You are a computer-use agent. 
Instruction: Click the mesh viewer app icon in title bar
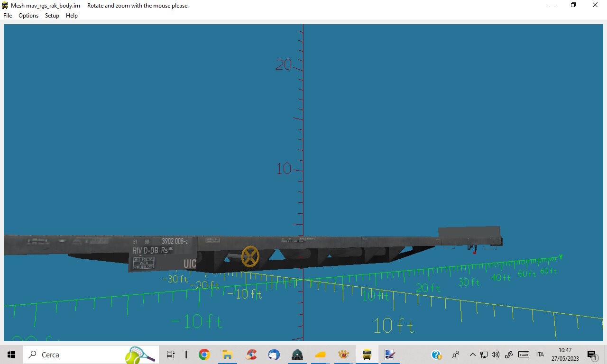[5, 5]
